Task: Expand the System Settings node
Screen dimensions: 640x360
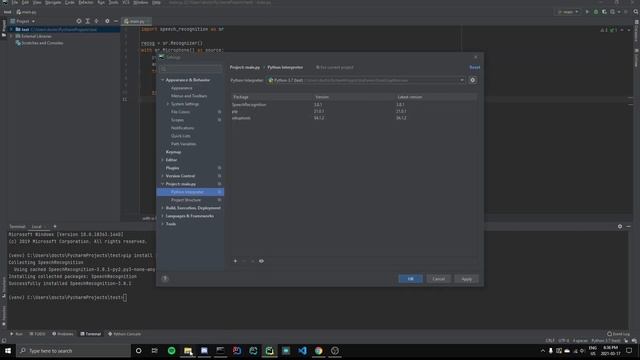Action: pos(168,104)
